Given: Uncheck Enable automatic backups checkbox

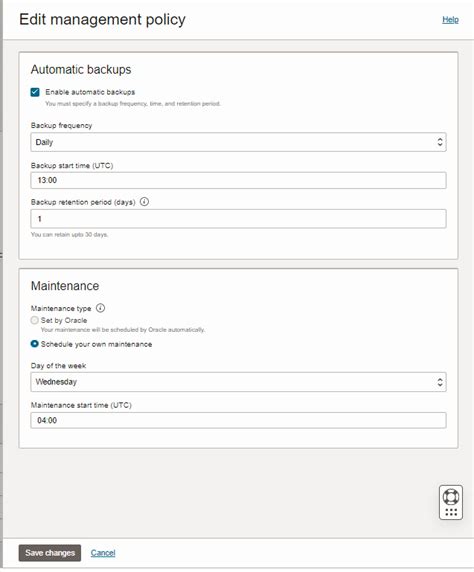Looking at the screenshot, I should point(35,92).
